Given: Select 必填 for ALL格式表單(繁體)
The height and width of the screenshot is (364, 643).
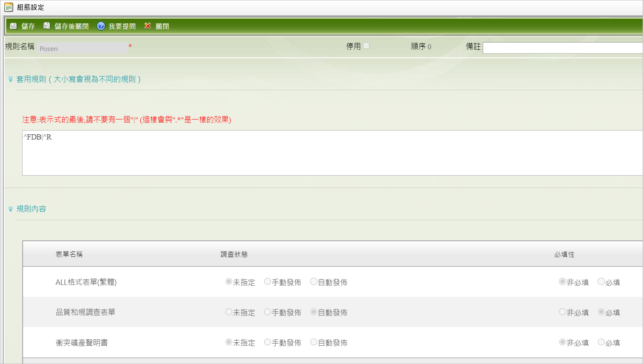Looking at the screenshot, I should [x=601, y=282].
